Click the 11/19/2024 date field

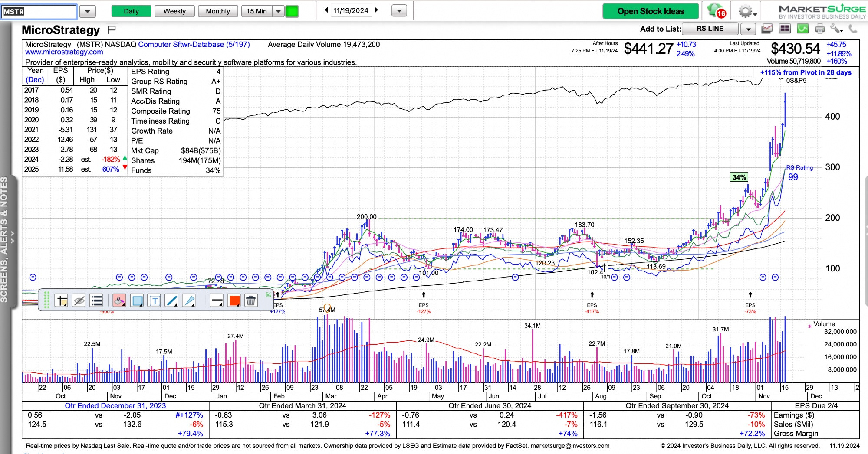[x=351, y=10]
